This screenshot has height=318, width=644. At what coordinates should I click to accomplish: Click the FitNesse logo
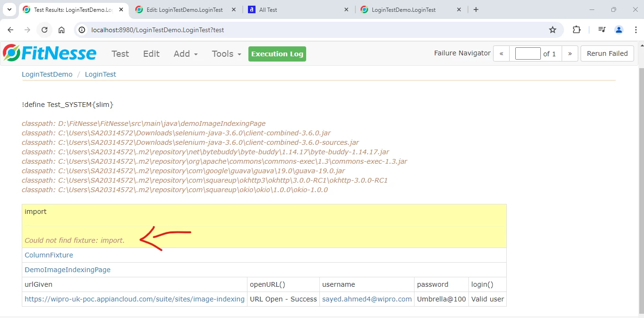(49, 53)
